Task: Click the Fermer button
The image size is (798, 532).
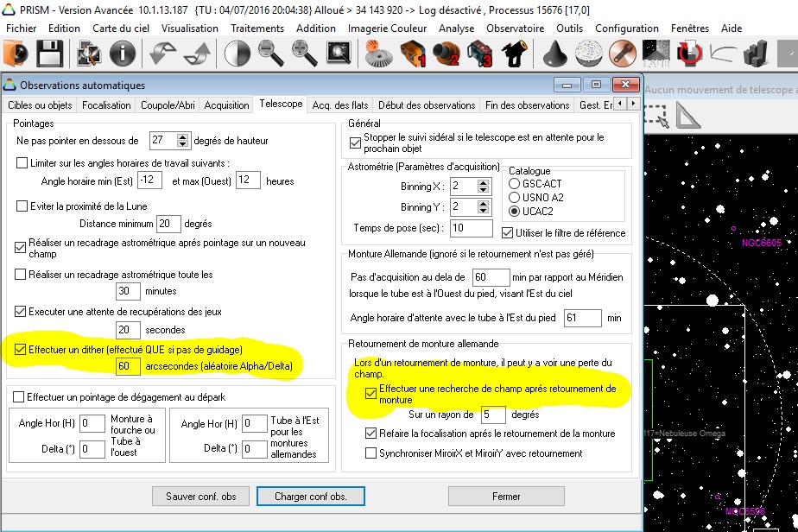Action: tap(506, 497)
